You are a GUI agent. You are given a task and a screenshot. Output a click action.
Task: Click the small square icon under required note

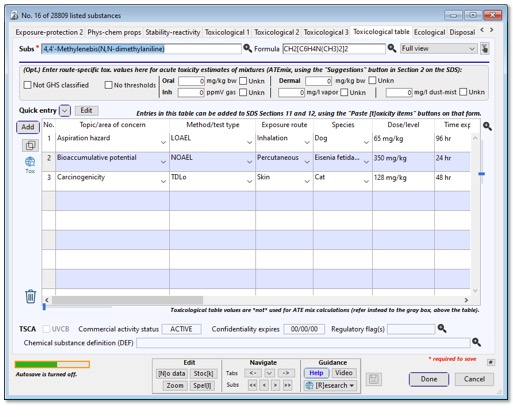tap(491, 362)
